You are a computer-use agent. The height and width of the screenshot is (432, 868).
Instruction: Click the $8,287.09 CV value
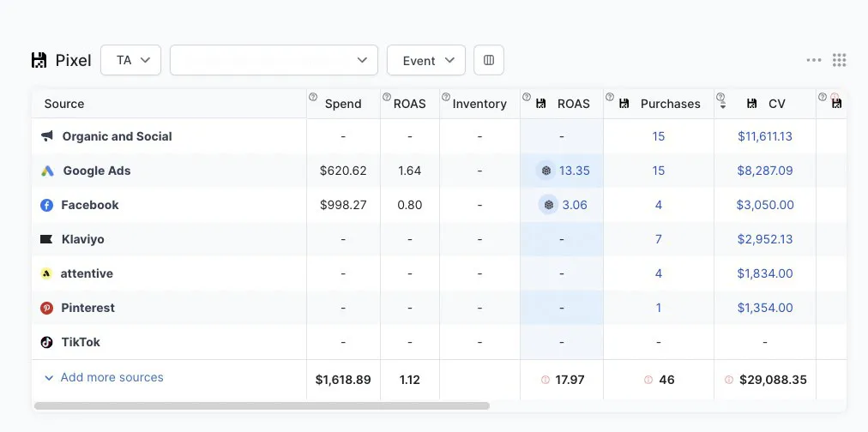765,171
